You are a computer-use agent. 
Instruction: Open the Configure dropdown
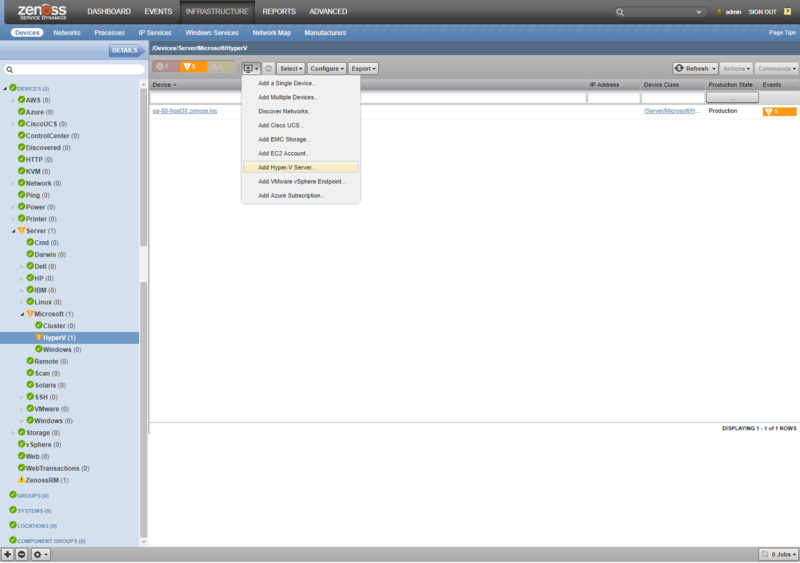click(x=327, y=68)
